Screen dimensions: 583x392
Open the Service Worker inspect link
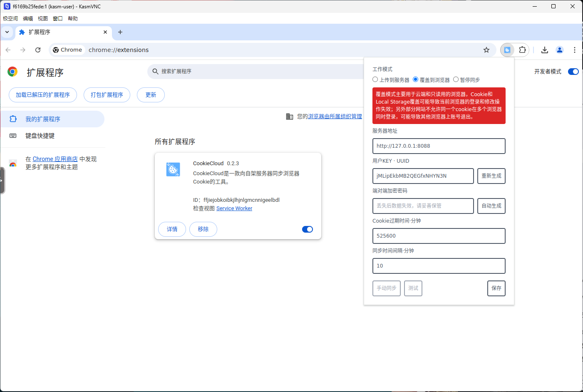pos(234,208)
